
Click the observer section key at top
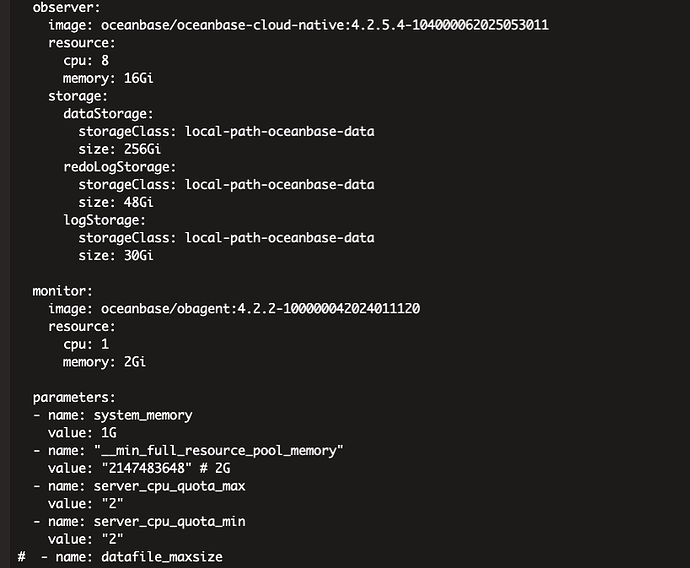tap(66, 7)
